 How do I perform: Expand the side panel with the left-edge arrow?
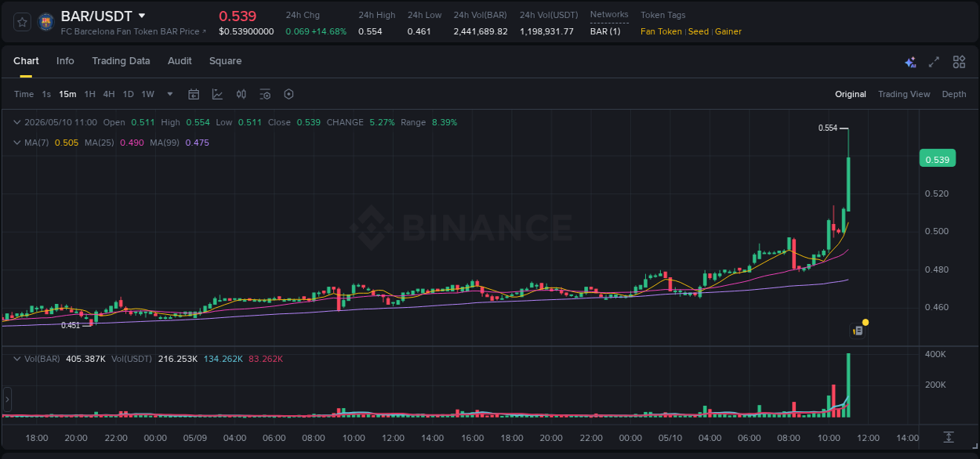click(8, 399)
